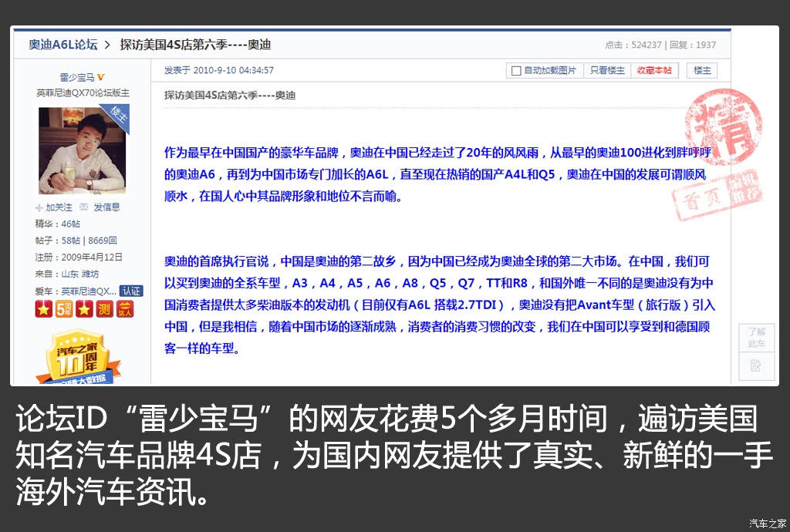Click the red 收藏本帖 button
Screen dimensions: 790x532
(x=654, y=70)
